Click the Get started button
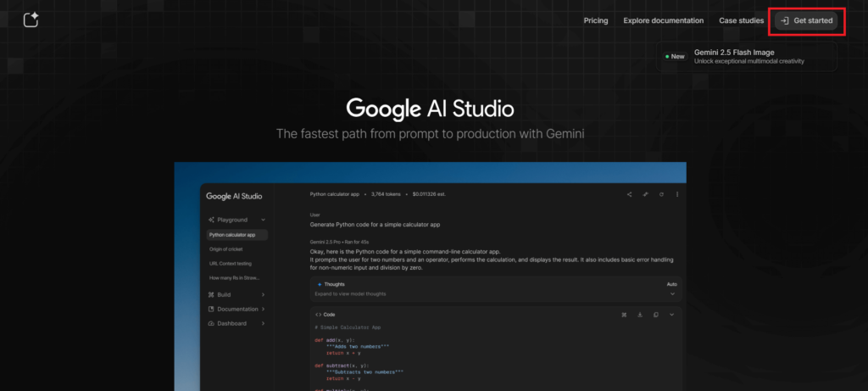This screenshot has height=391, width=868. coord(806,20)
